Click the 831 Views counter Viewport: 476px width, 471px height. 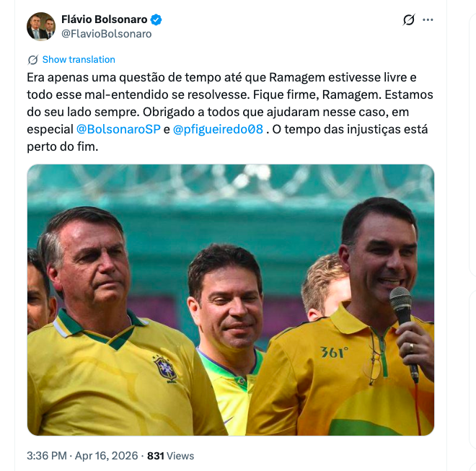pos(171,456)
